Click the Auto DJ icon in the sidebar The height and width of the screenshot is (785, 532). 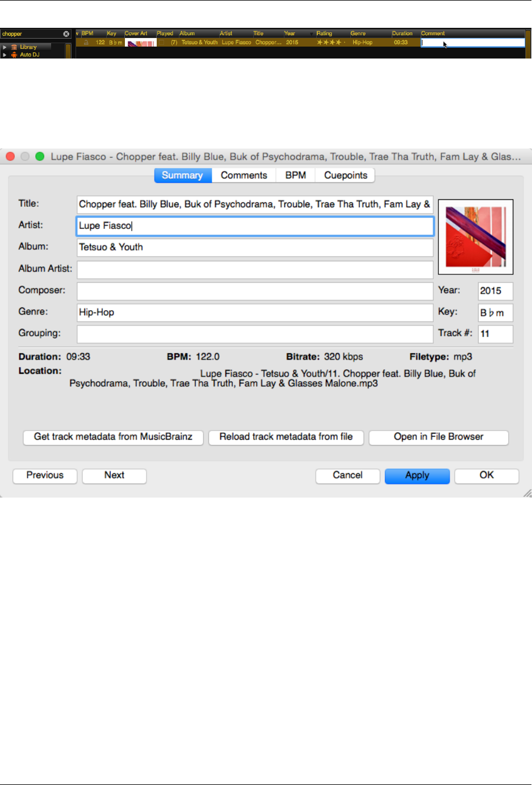(14, 55)
